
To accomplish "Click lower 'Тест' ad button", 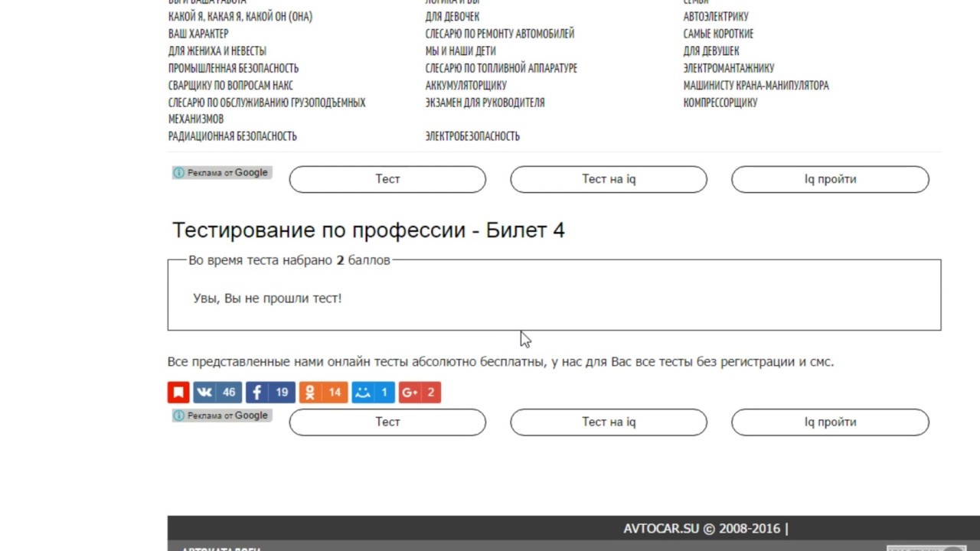I will click(387, 422).
